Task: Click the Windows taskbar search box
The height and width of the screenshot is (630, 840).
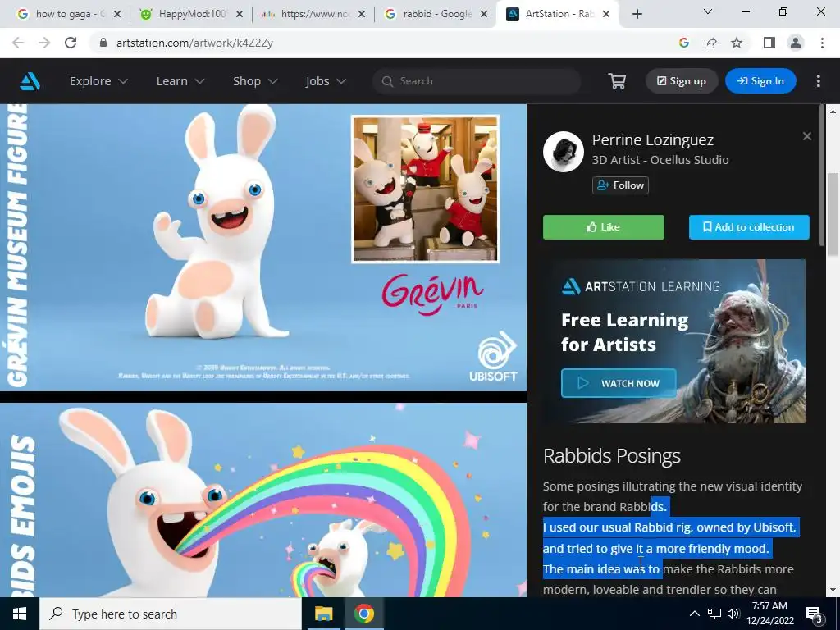Action: pyautogui.click(x=171, y=614)
